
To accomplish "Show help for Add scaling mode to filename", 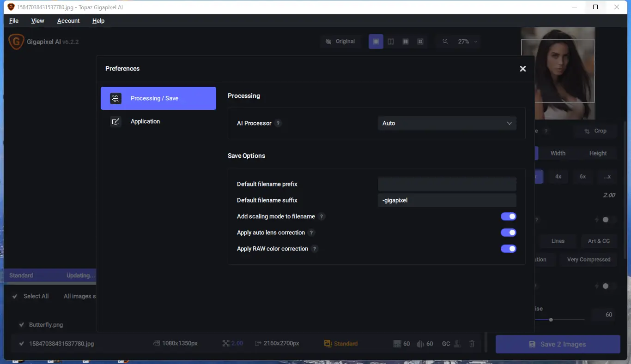I will (x=322, y=216).
